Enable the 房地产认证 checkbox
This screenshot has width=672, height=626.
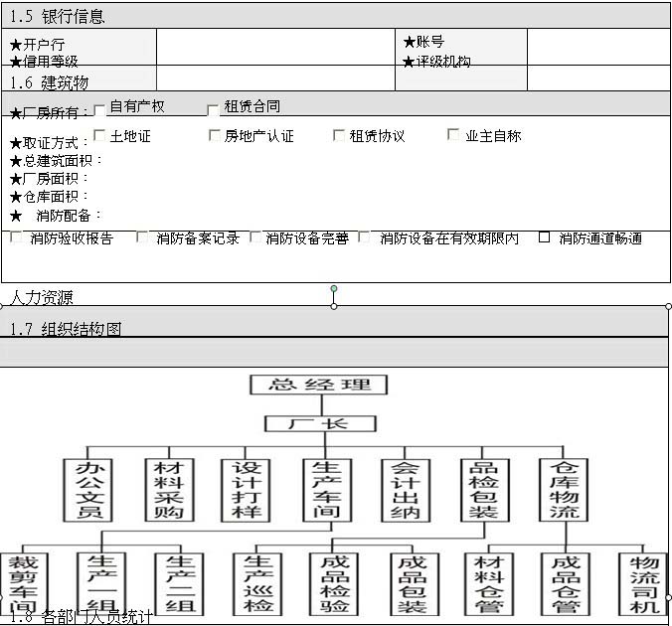[x=215, y=135]
